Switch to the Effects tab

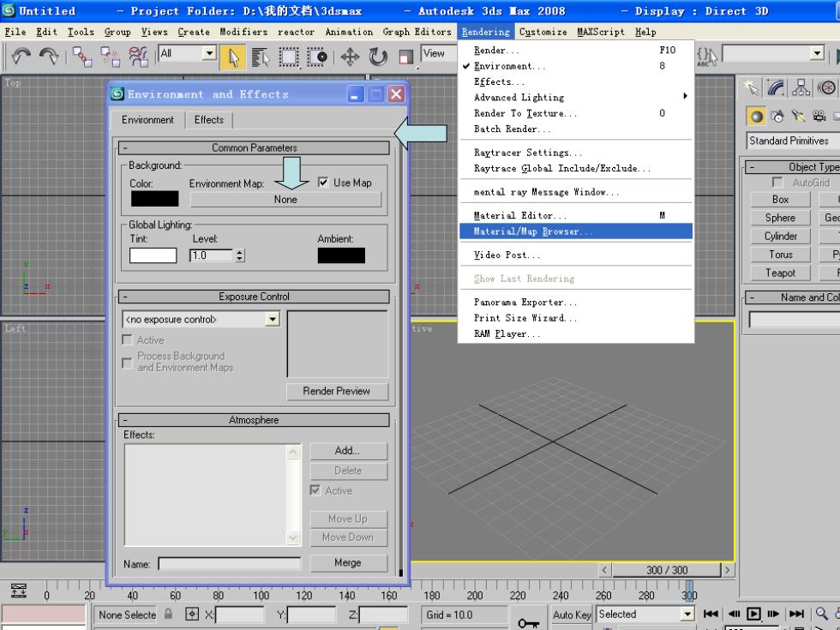[209, 120]
